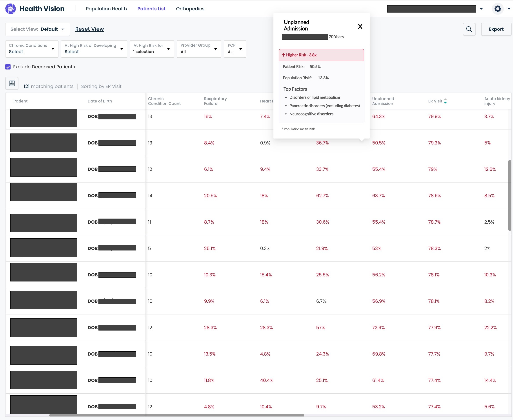Screen dimensions: 513x420
Task: Click the 50.5% unplanned admission cell
Action: pos(378,143)
